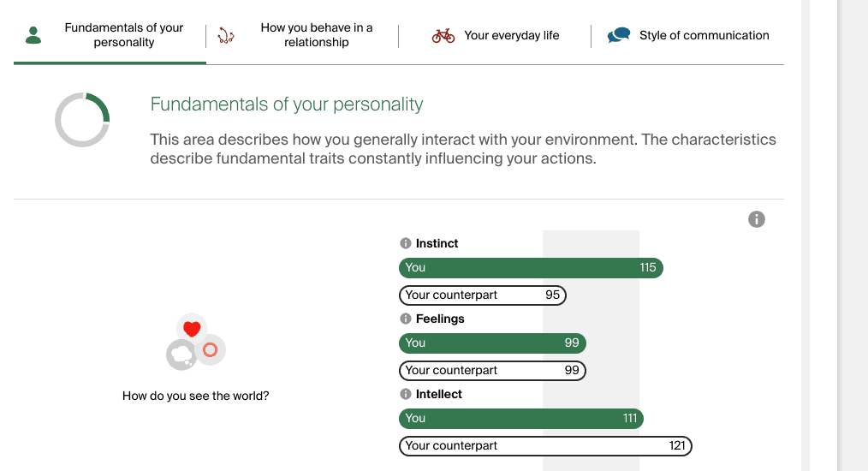Image resolution: width=868 pixels, height=471 pixels.
Task: Switch to Style of communication tab
Action: click(x=704, y=35)
